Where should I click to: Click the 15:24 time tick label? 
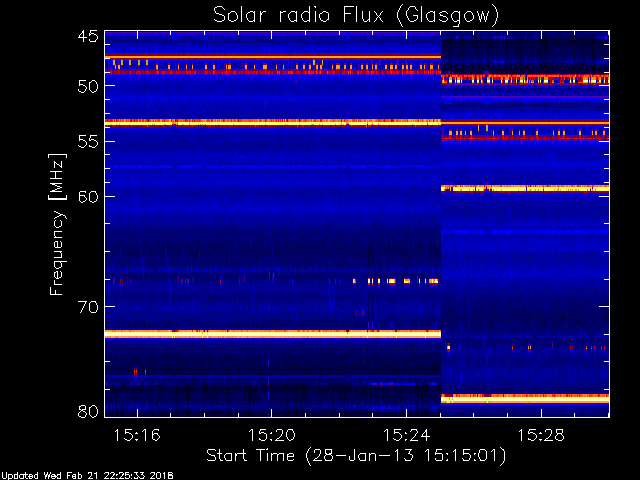407,435
